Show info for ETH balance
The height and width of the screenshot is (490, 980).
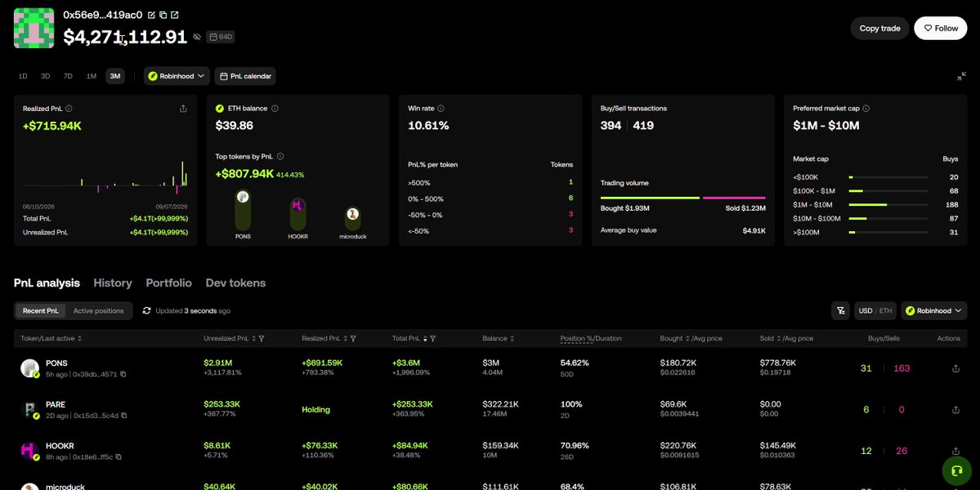tap(275, 109)
